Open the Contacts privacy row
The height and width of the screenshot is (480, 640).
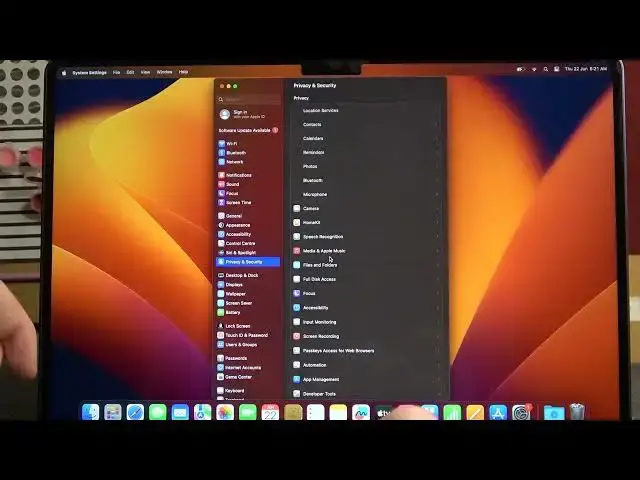(366, 124)
